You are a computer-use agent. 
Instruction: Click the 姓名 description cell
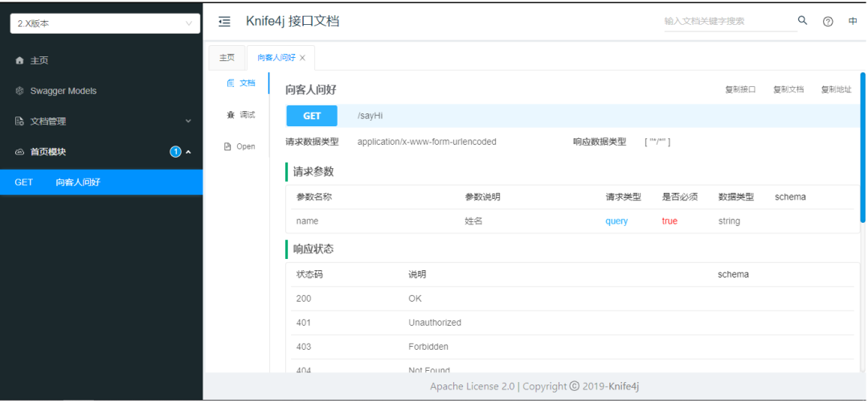click(x=474, y=221)
